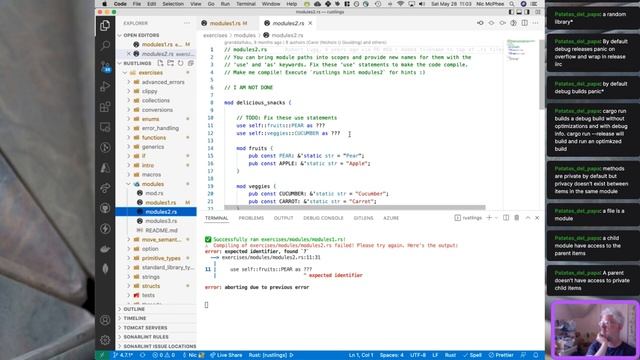Open the Manage gear in activity bar

pyautogui.click(x=105, y=340)
